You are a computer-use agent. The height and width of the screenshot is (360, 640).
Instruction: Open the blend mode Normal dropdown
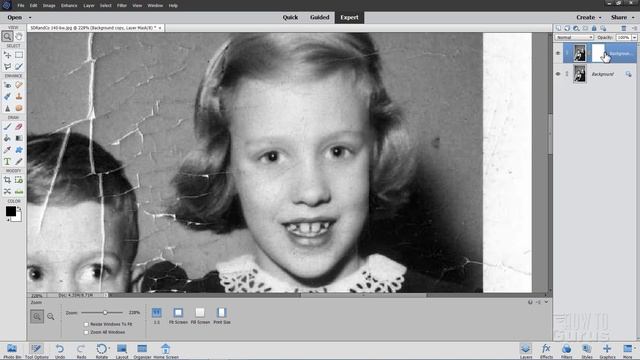(x=574, y=37)
